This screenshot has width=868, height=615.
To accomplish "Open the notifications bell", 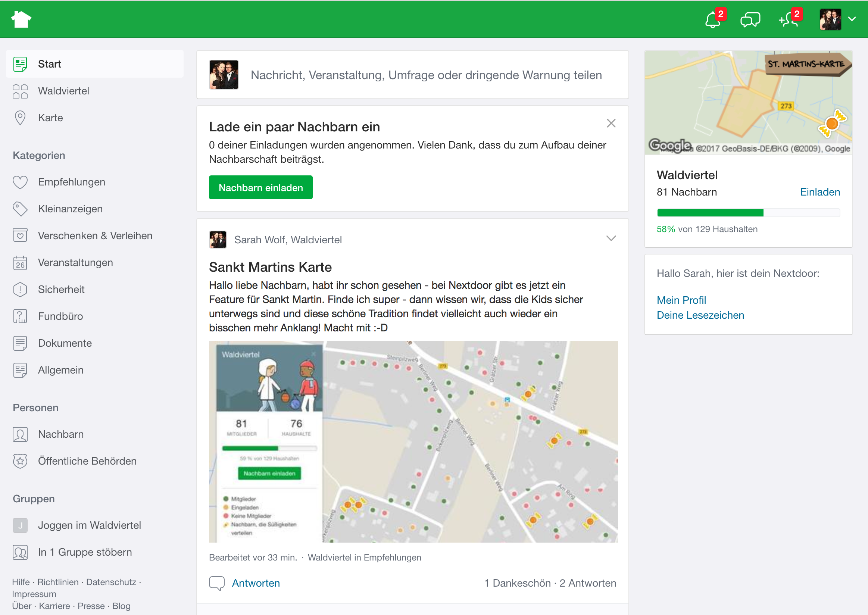I will 713,20.
